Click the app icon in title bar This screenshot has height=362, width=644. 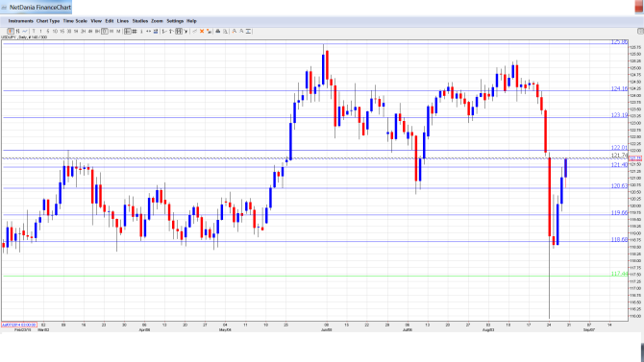4,8
